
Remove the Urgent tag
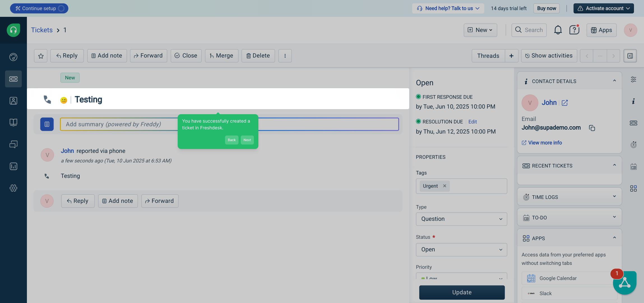click(x=444, y=186)
